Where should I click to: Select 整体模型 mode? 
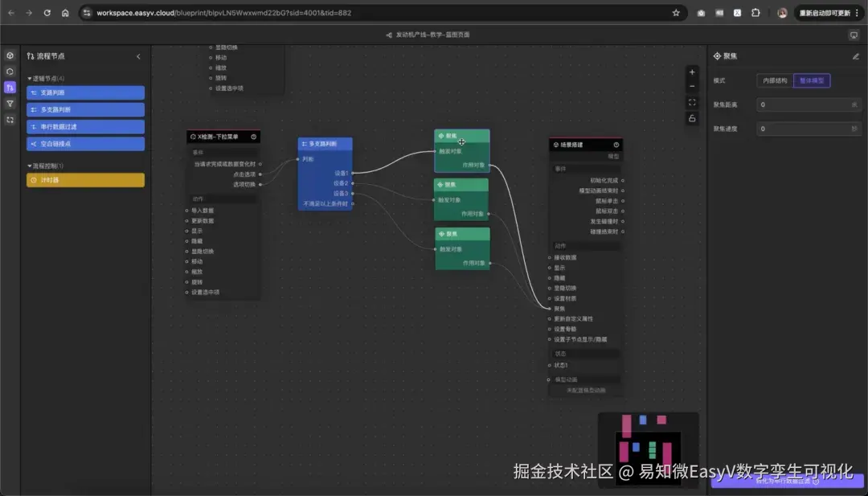[x=812, y=81]
